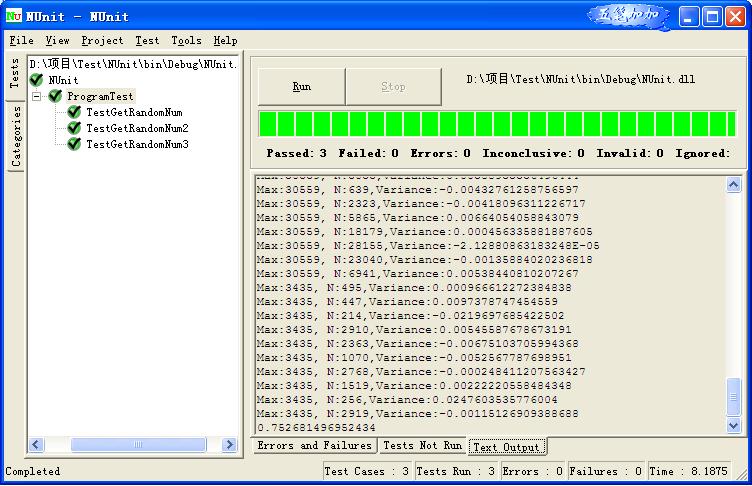The image size is (752, 486).
Task: Click the last output line 0.752681496952434
Action: (x=317, y=427)
